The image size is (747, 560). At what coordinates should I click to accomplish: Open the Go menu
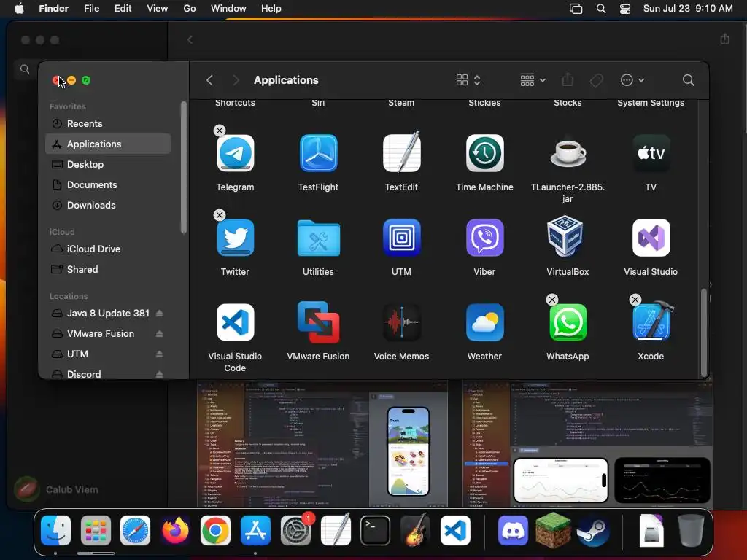190,9
